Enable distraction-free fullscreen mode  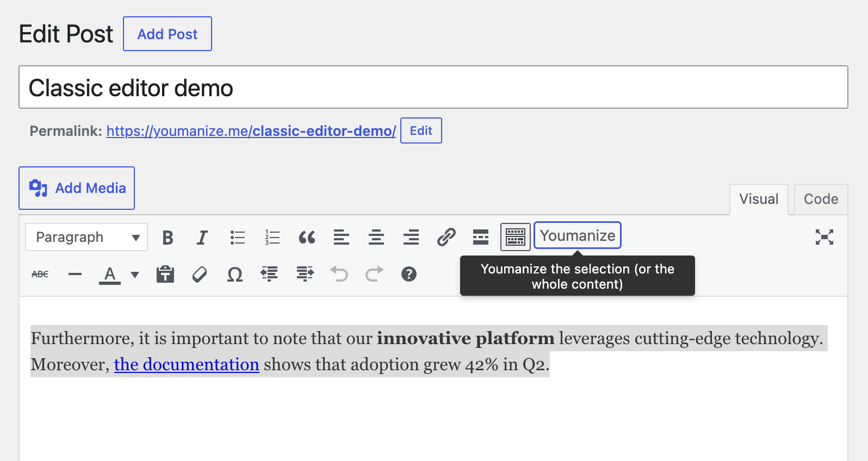(824, 237)
